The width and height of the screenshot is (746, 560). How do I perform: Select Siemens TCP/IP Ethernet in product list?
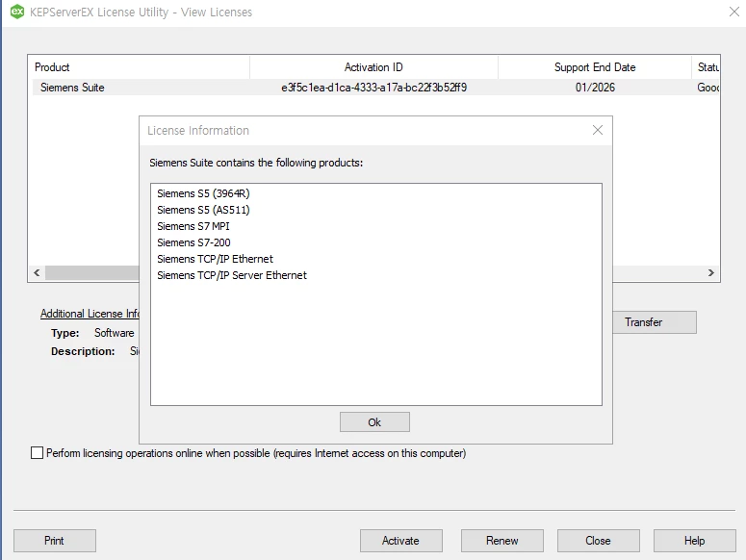215,259
